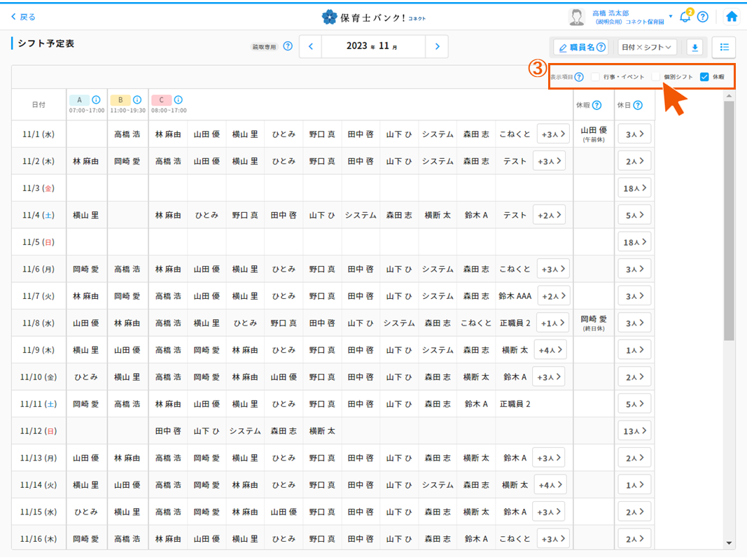
Task: Click the 戻る back link
Action: 23,17
